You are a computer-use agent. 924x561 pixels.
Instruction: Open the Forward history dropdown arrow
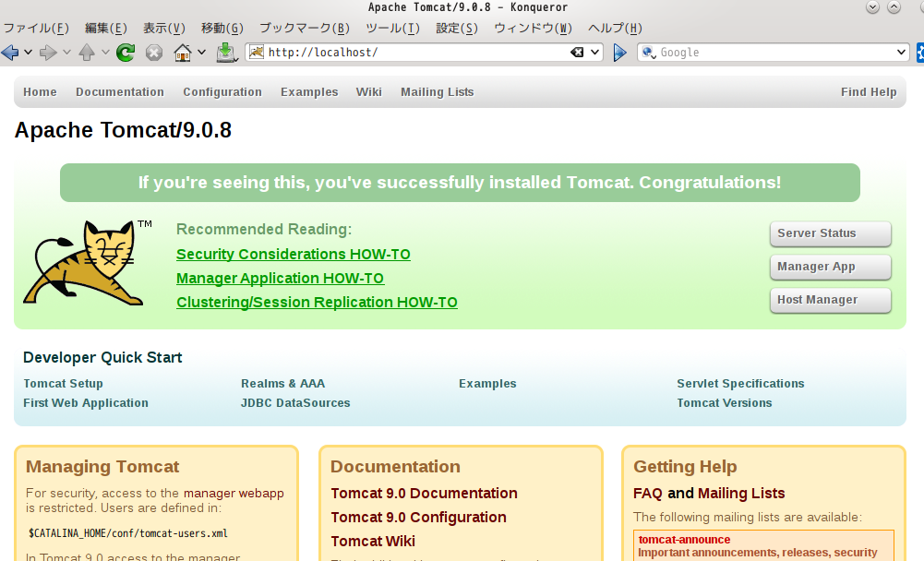(x=66, y=53)
